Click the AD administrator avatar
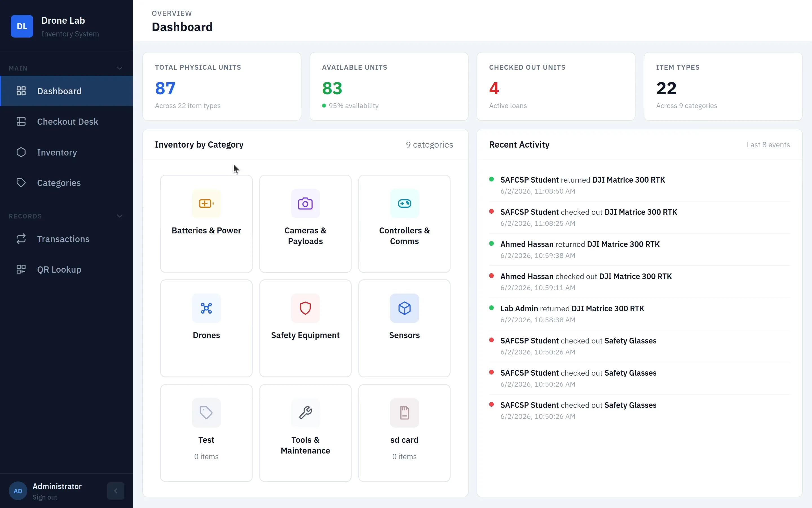812x508 pixels. (x=18, y=491)
